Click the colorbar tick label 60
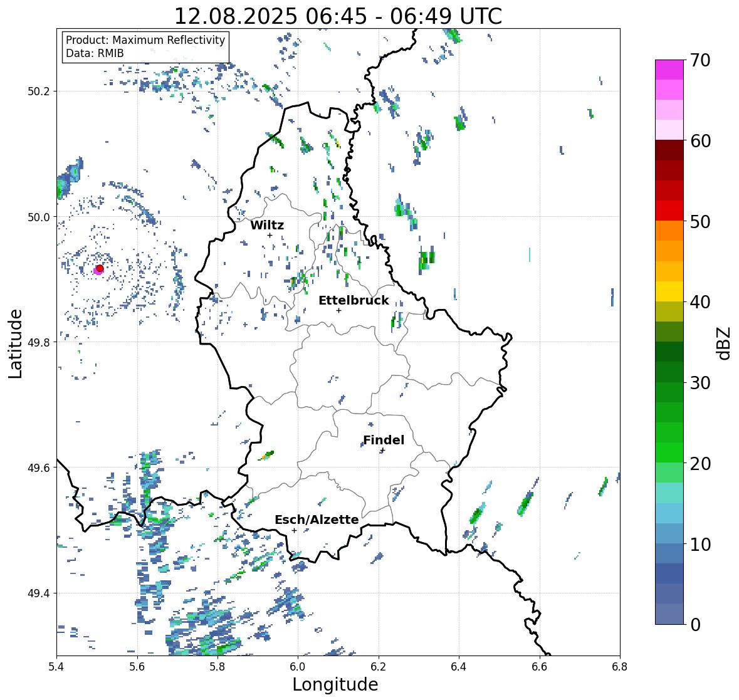The height and width of the screenshot is (700, 739). point(700,141)
